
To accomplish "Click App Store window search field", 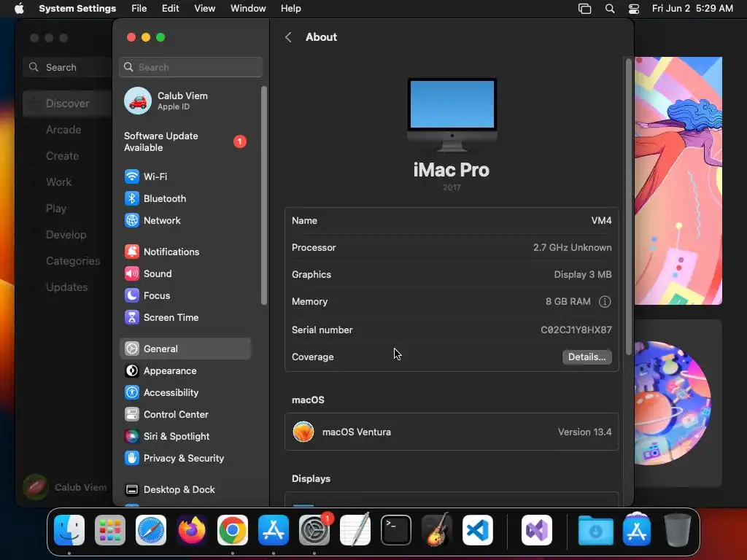I will pos(66,67).
